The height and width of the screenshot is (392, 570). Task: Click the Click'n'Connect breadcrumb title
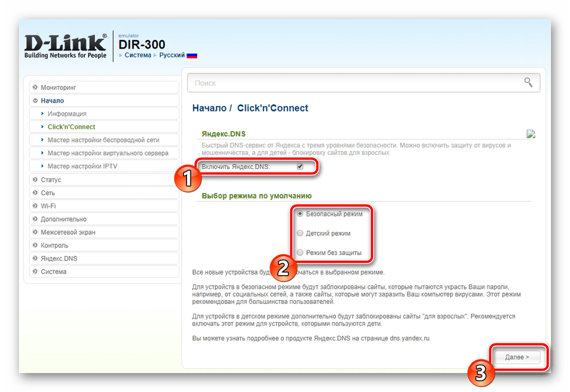click(x=273, y=108)
